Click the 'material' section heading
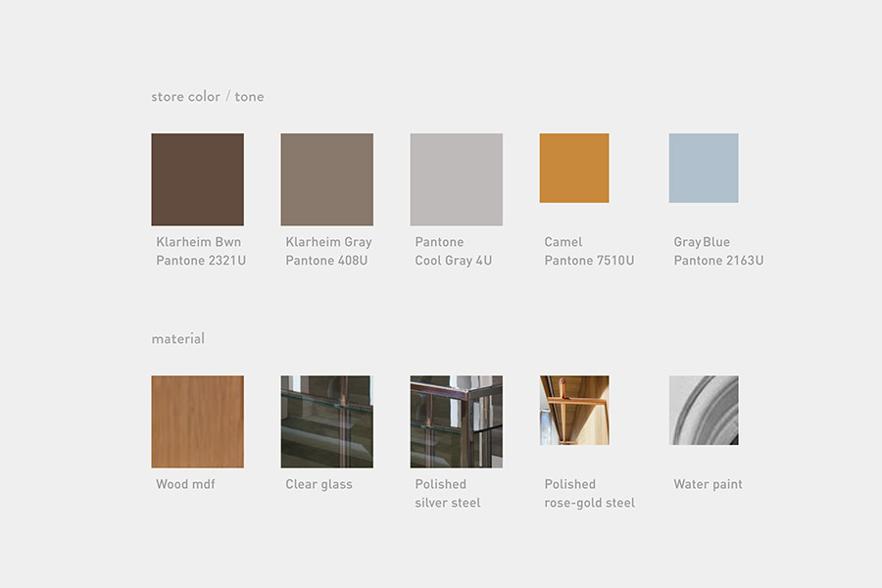The width and height of the screenshot is (882, 588). point(177,338)
